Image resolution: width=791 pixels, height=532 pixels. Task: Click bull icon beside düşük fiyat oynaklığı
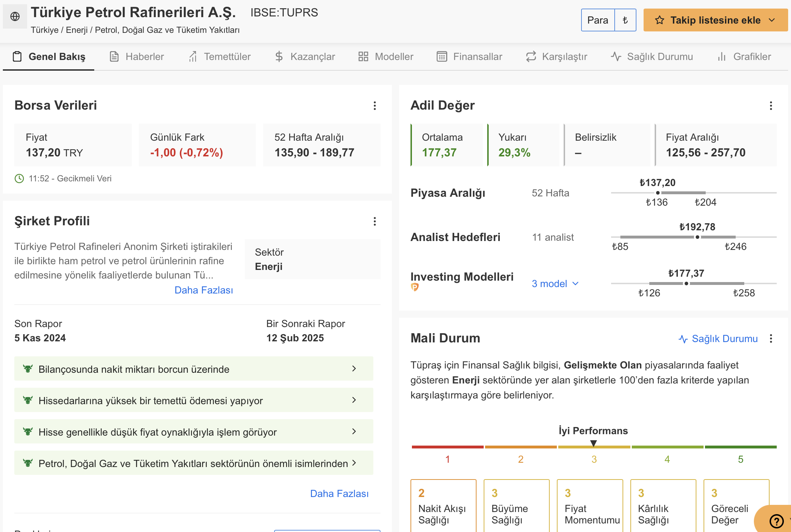tap(28, 431)
